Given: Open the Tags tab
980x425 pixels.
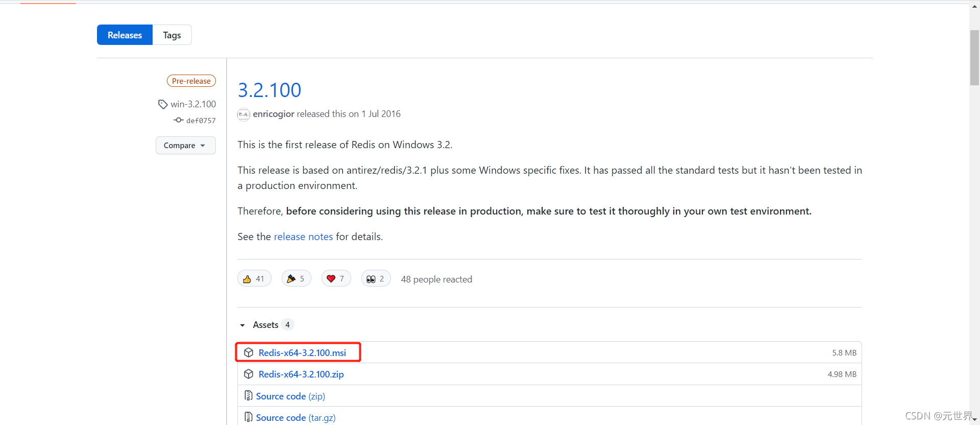Looking at the screenshot, I should tap(172, 35).
